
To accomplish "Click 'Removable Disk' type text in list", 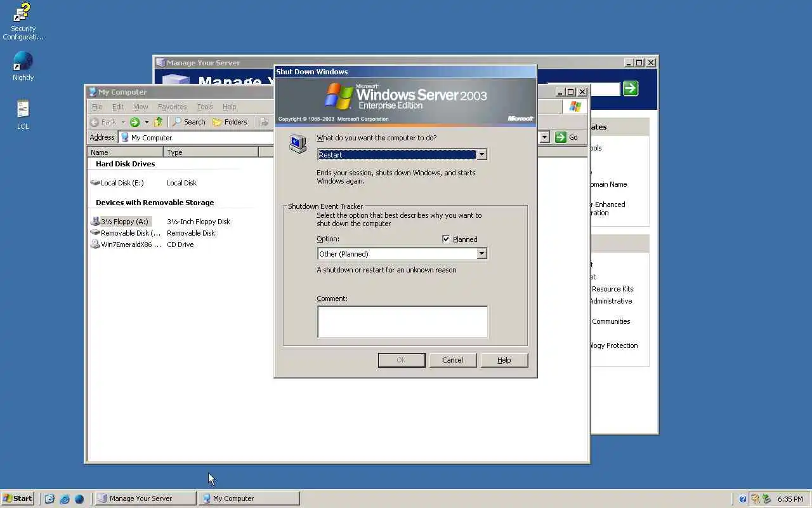I will 191,233.
